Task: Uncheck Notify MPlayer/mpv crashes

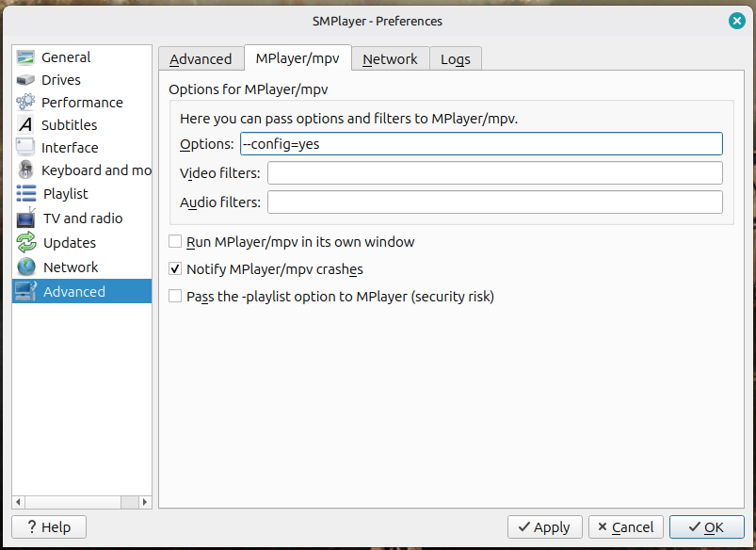Action: tap(175, 269)
